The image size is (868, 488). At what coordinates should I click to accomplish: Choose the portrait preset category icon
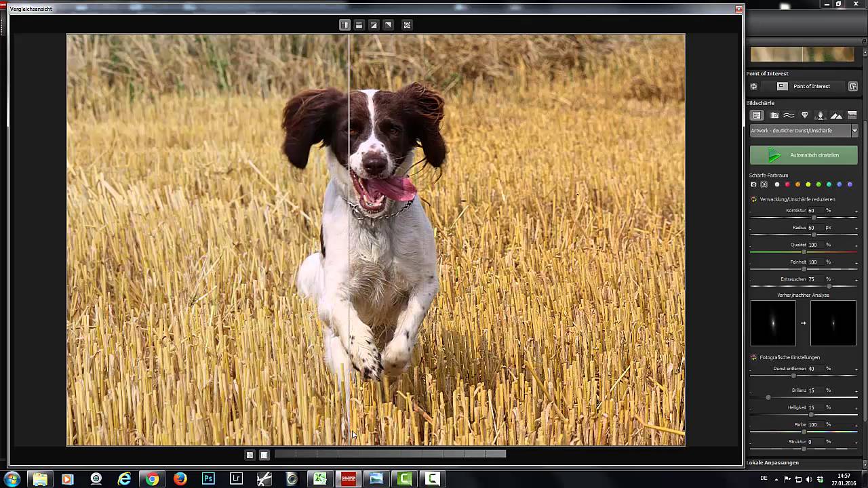(820, 116)
